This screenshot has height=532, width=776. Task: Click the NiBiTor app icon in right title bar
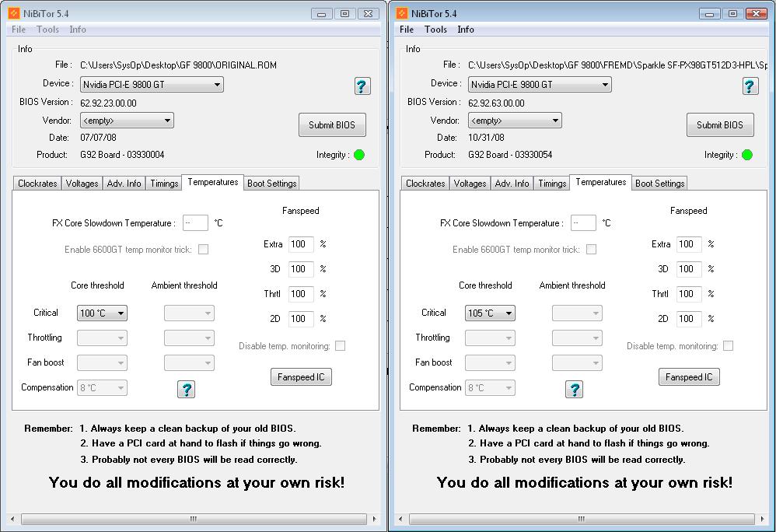point(402,13)
